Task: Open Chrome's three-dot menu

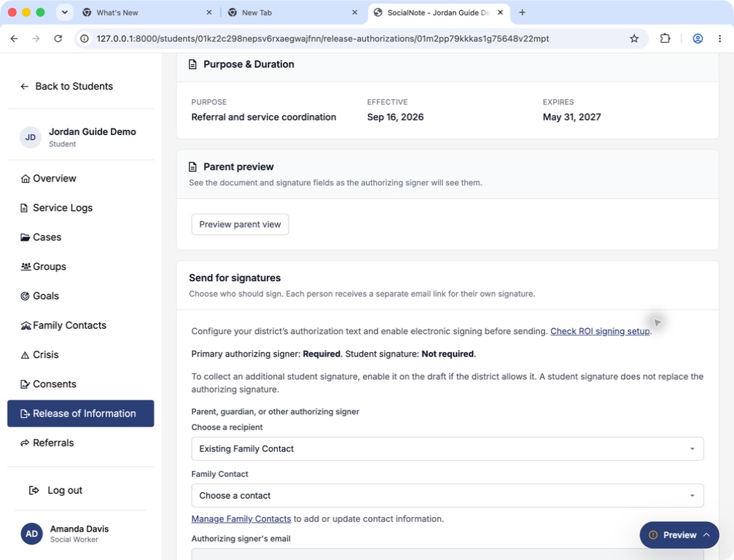Action: click(720, 39)
